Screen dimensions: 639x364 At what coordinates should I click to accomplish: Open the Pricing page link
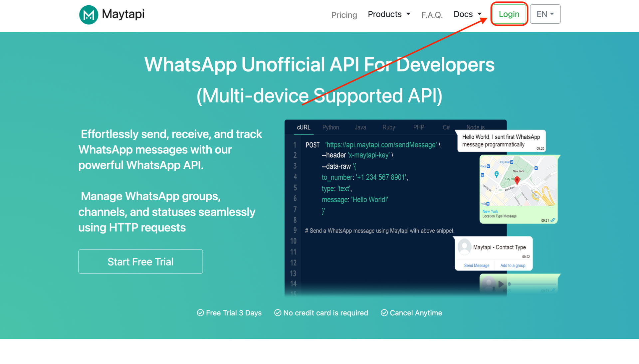coord(344,15)
